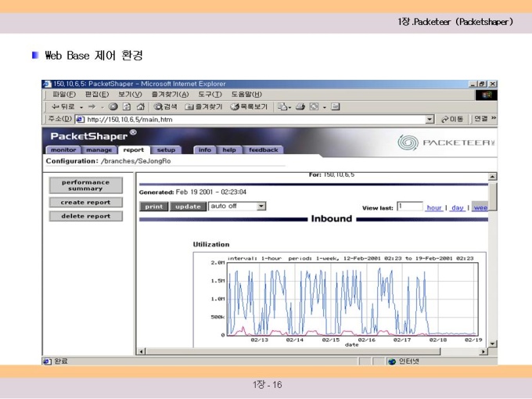The image size is (532, 399).
Task: Switch to the setup tab
Action: coord(166,150)
